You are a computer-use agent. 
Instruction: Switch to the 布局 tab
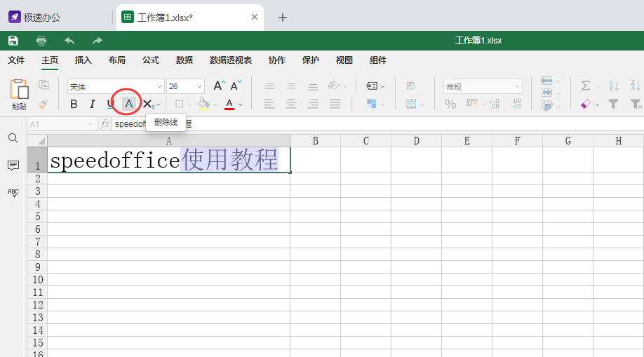pyautogui.click(x=117, y=60)
